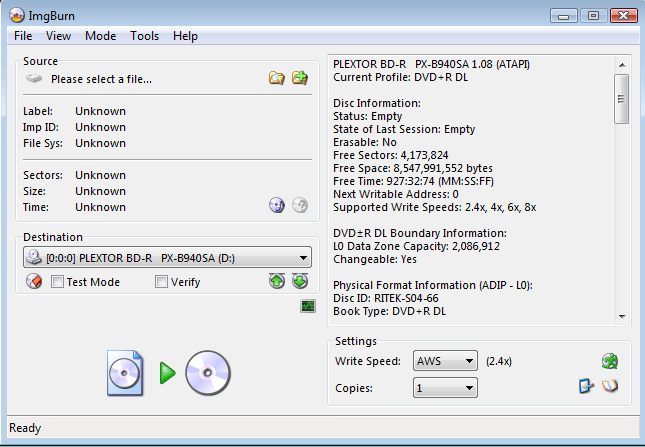Click the large image file source icon

coord(125,373)
